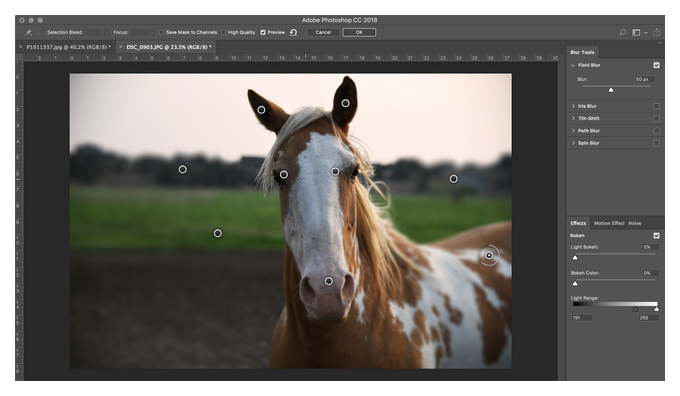The image size is (680, 396).
Task: Click the Light Range 191 value field
Action: coord(581,318)
